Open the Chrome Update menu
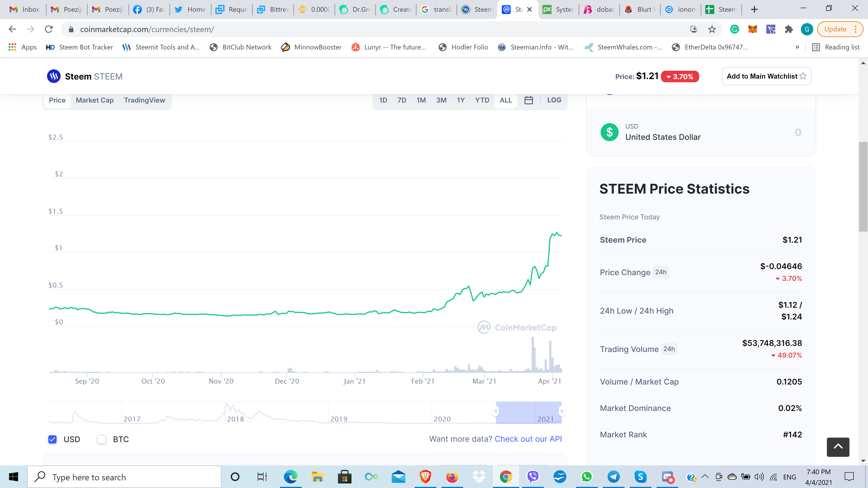Viewport: 868px width, 488px height. pos(840,29)
